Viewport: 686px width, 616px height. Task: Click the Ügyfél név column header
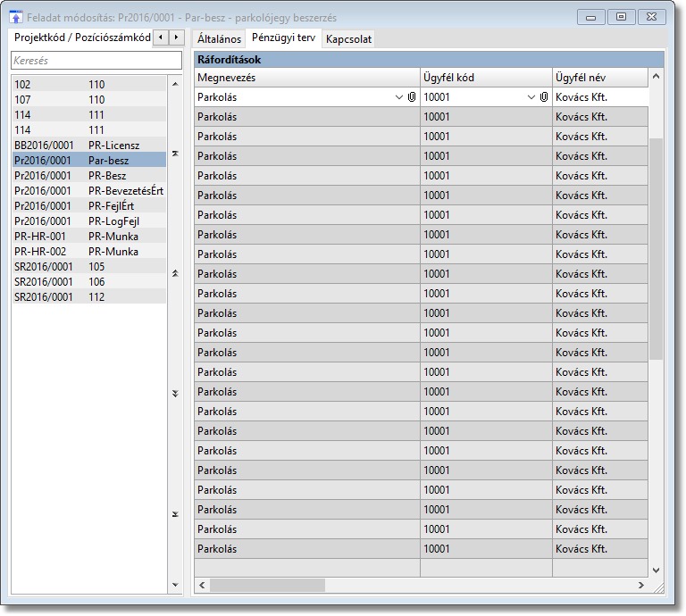(581, 78)
